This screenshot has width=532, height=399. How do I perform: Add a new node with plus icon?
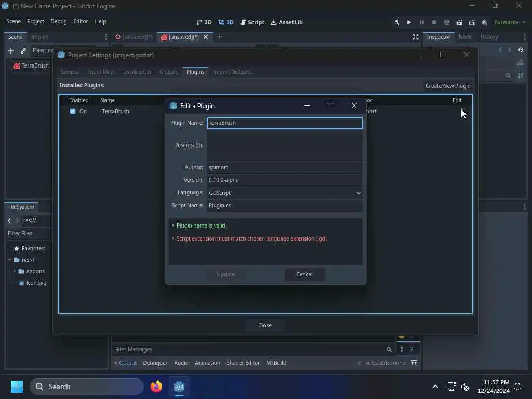(x=11, y=51)
